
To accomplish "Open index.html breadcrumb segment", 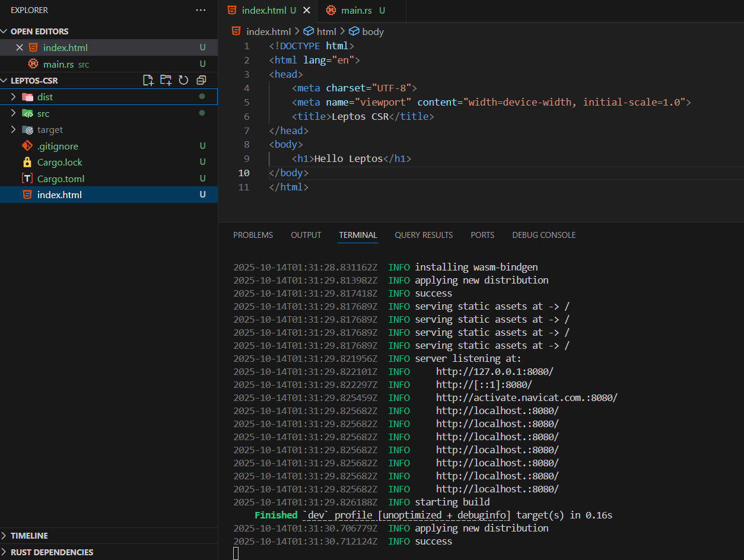I will (269, 31).
